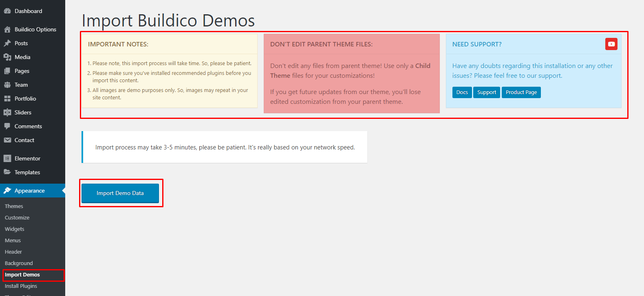Open the Comments menu item
Image resolution: width=644 pixels, height=296 pixels.
[28, 126]
